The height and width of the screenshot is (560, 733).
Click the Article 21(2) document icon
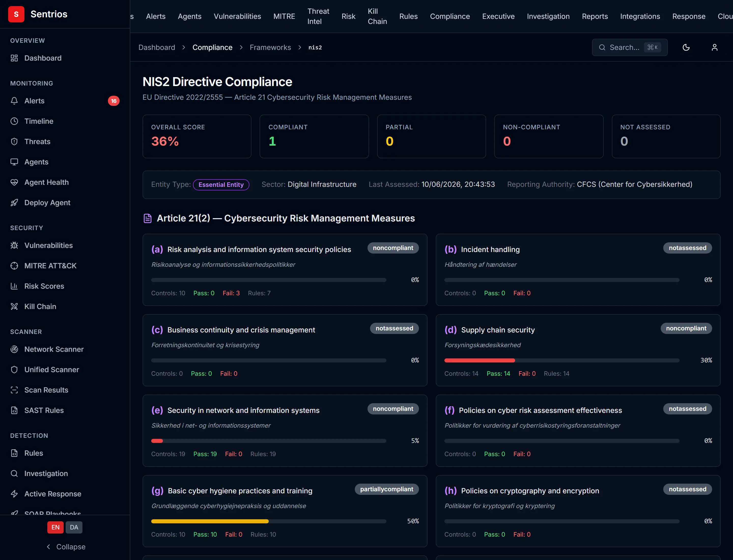(x=147, y=218)
